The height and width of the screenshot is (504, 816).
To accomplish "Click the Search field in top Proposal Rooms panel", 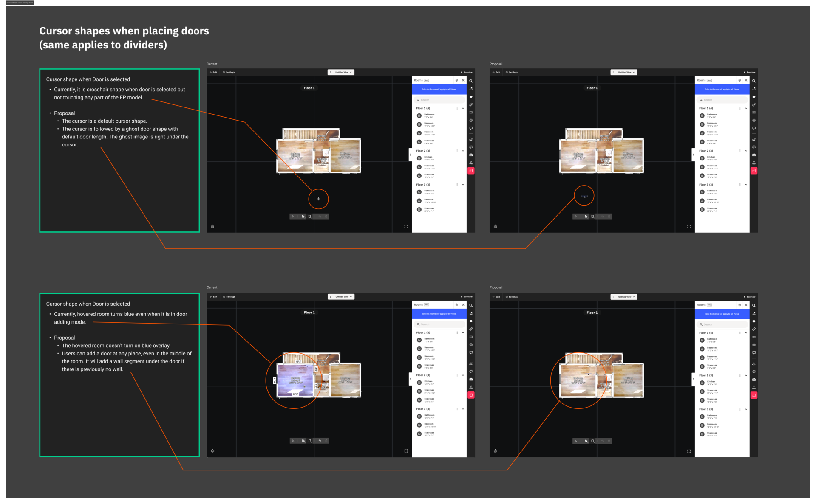I will pos(722,100).
